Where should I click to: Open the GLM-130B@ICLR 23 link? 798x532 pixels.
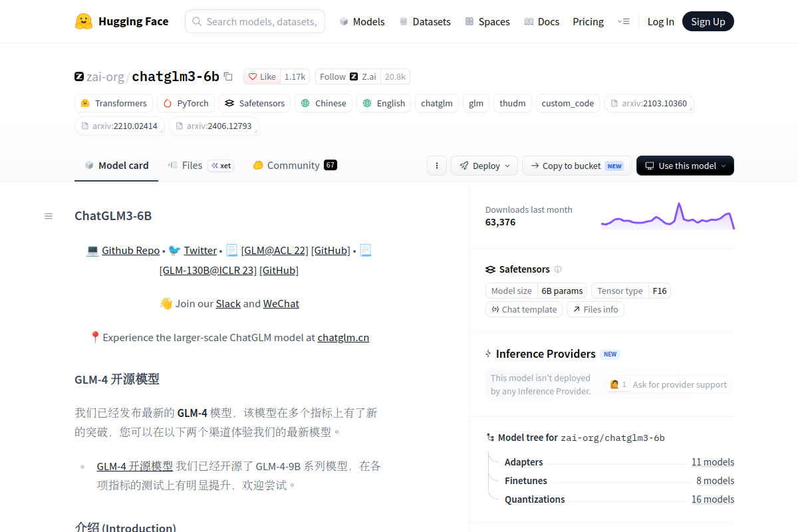(208, 271)
